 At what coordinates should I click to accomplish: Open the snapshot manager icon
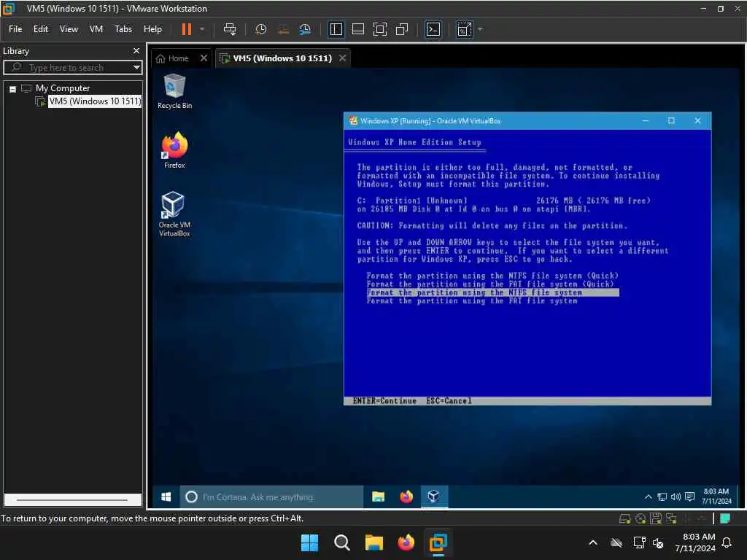coord(305,29)
